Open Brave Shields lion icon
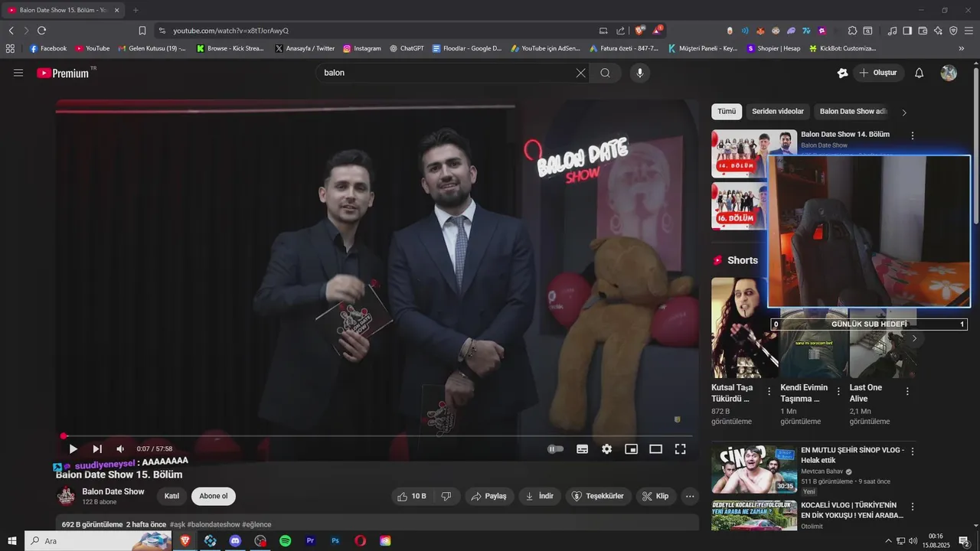 [x=640, y=31]
